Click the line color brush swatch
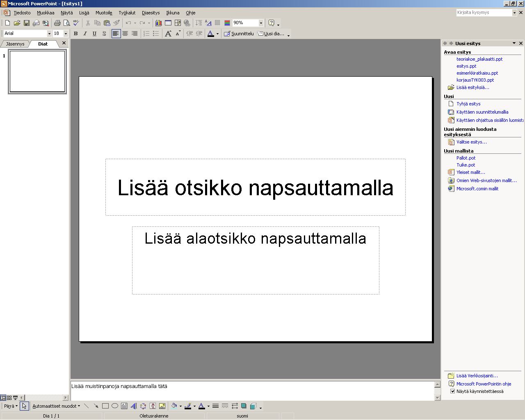 (188, 406)
